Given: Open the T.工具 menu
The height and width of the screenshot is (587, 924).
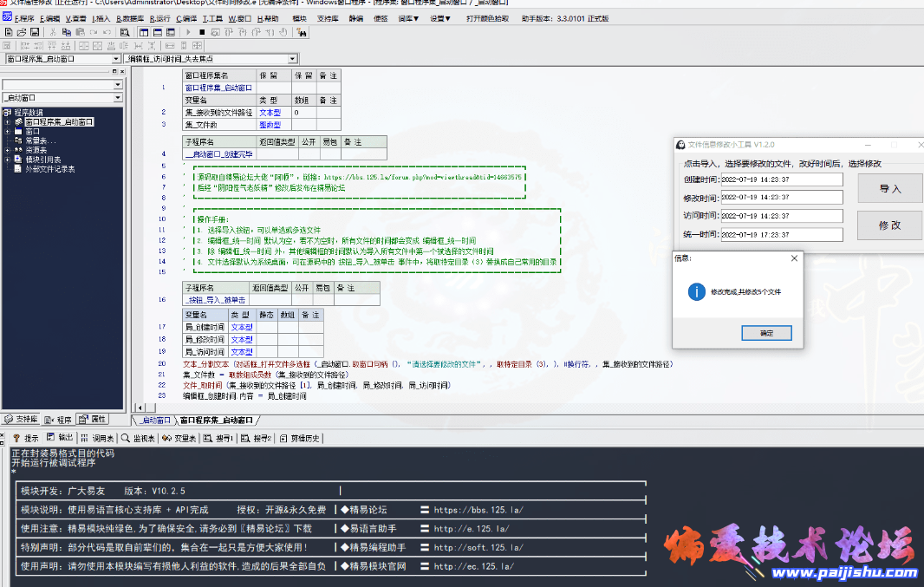Looking at the screenshot, I should coord(212,18).
